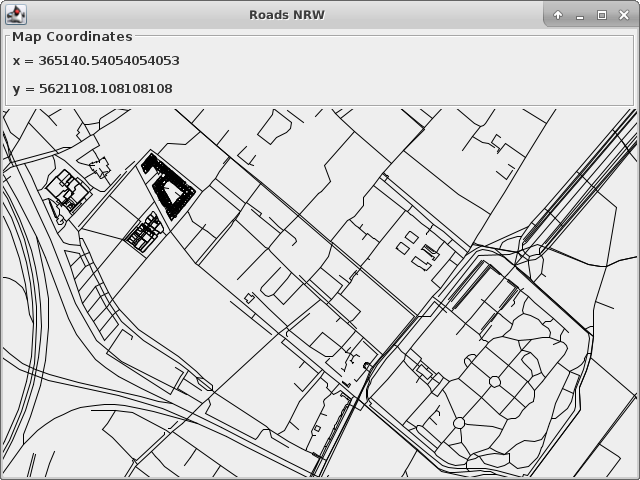Click the lower small circle in park paths
Viewport: 640px width, 480px height.
[x=459, y=423]
